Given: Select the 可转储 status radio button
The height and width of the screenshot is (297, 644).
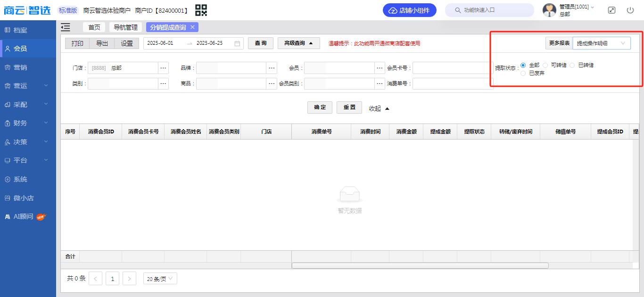Looking at the screenshot, I should (x=545, y=65).
